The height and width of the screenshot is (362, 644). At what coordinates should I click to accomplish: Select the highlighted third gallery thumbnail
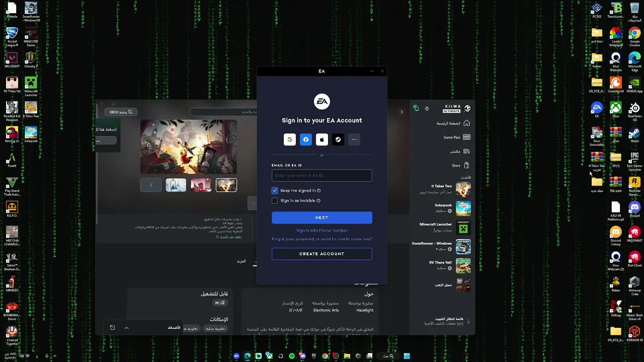[x=226, y=186]
